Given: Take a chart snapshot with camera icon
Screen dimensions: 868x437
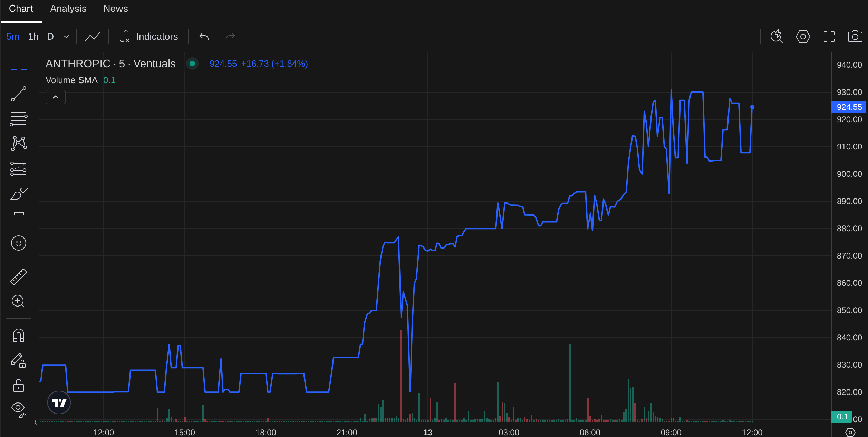Looking at the screenshot, I should [855, 37].
